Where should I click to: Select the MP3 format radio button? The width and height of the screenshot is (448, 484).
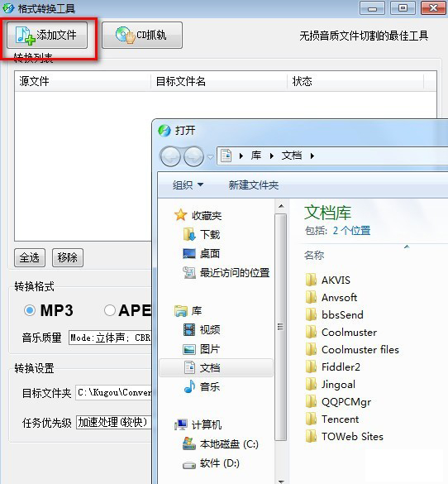coord(30,310)
